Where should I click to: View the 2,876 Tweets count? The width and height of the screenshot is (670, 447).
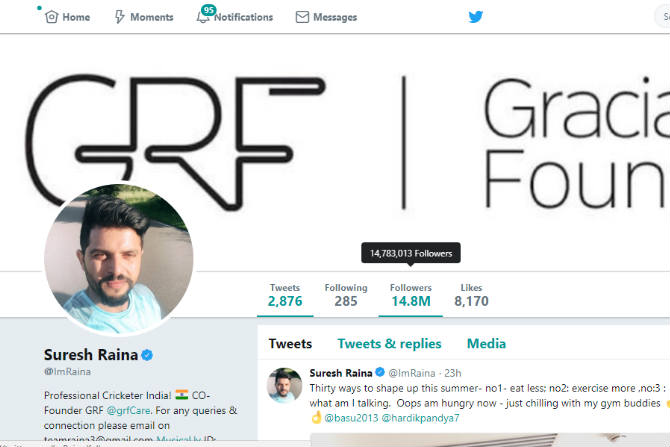pyautogui.click(x=285, y=295)
